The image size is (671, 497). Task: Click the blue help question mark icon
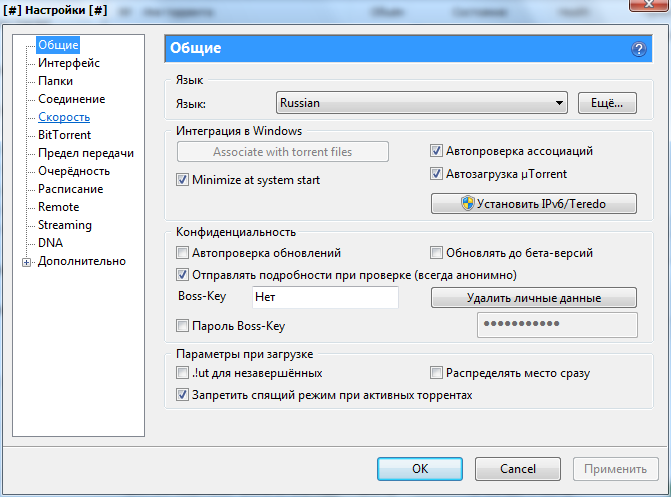639,49
